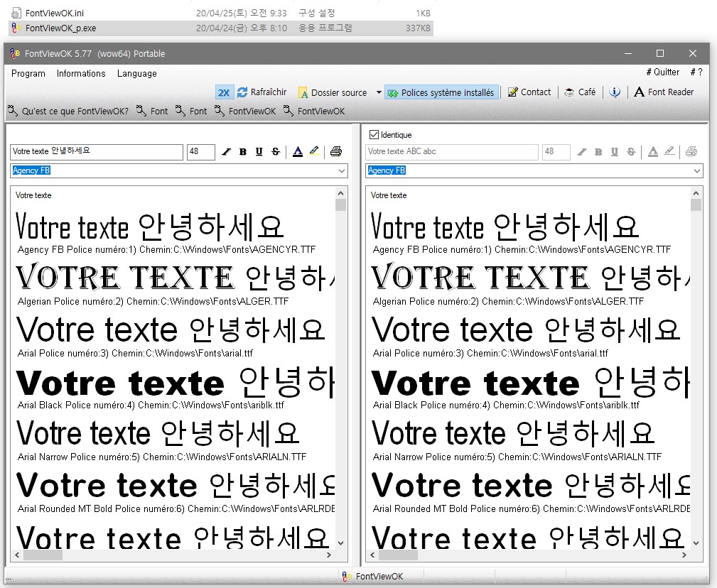Expand the left Agency FB font dropdown
Viewport: 717px width, 588px height.
pos(342,171)
